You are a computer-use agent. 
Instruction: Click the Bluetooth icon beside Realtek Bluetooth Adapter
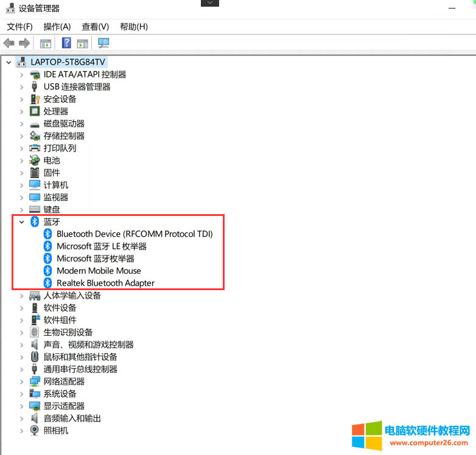tap(47, 283)
